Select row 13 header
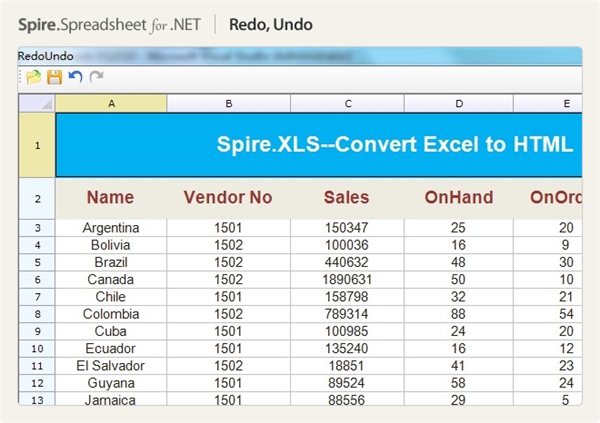The width and height of the screenshot is (600, 423). click(37, 399)
